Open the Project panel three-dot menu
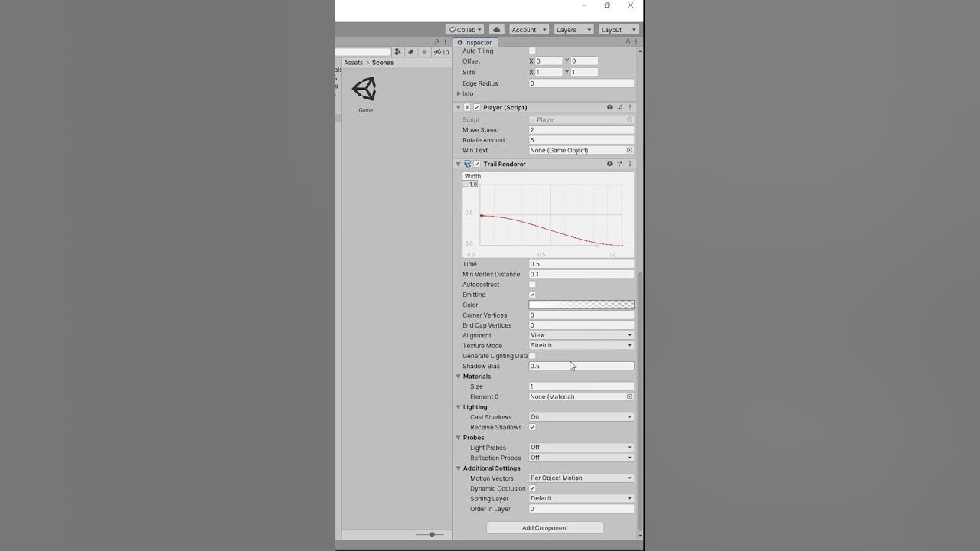The image size is (980, 551). click(446, 42)
